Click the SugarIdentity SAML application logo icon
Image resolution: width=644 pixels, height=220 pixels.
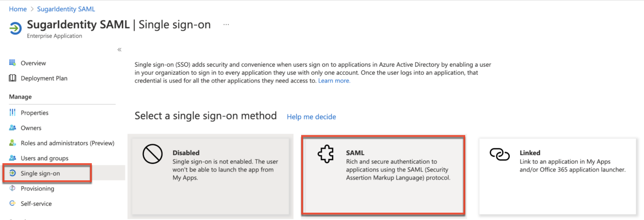15,28
